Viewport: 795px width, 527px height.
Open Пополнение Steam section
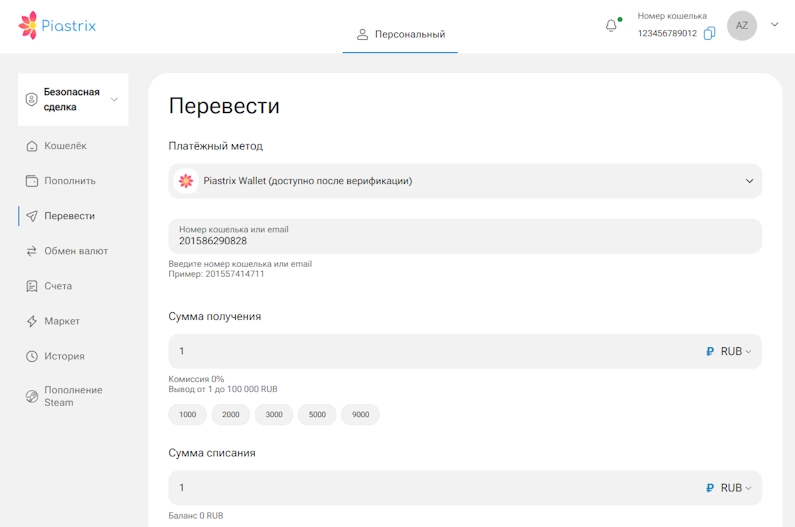(72, 396)
